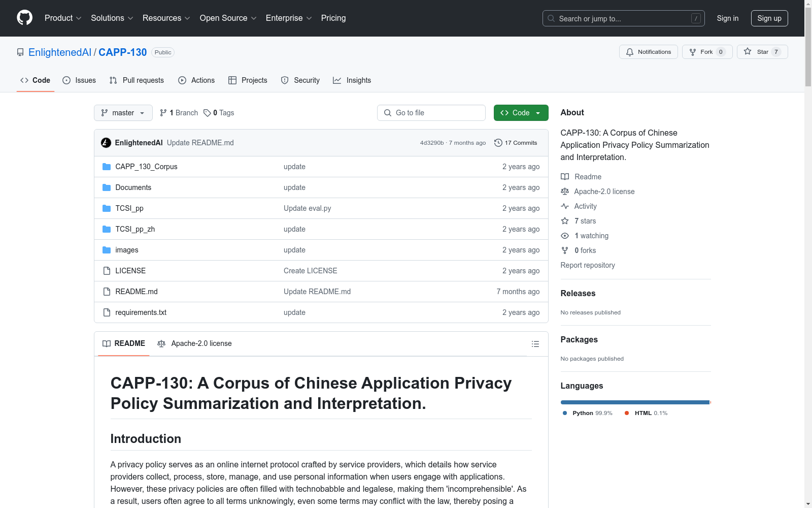Click the Notifications bell button
This screenshot has height=508, width=812.
click(x=648, y=52)
